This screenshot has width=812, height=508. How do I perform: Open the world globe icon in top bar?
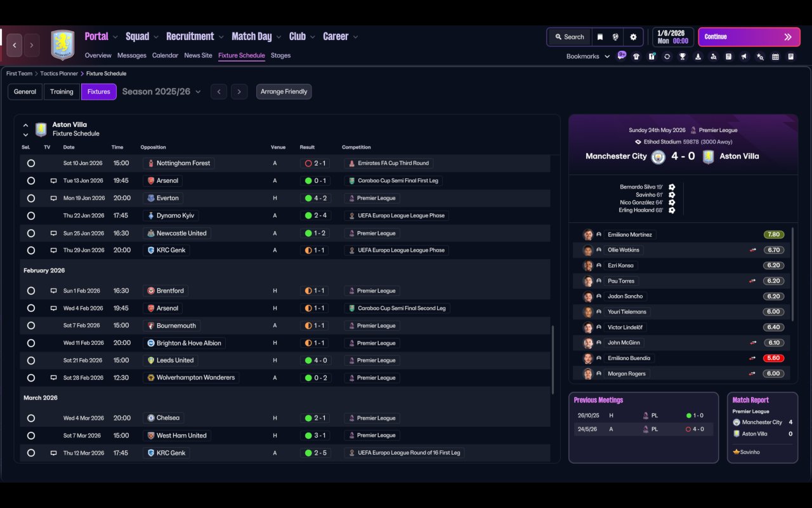pos(615,37)
